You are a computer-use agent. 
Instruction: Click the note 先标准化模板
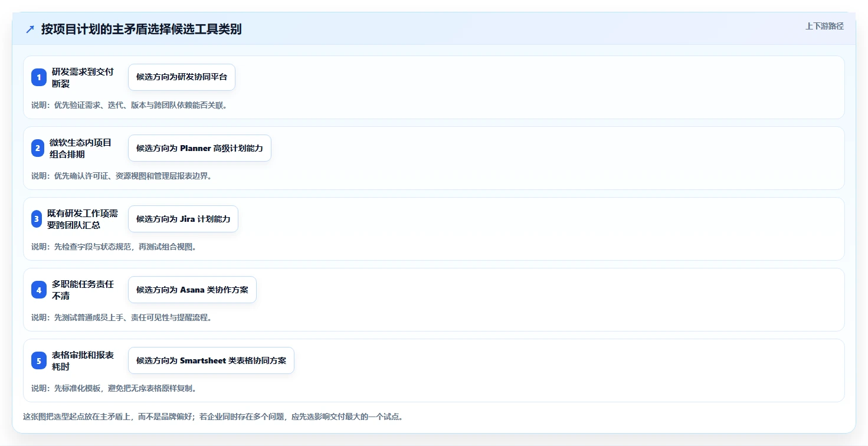click(77, 388)
